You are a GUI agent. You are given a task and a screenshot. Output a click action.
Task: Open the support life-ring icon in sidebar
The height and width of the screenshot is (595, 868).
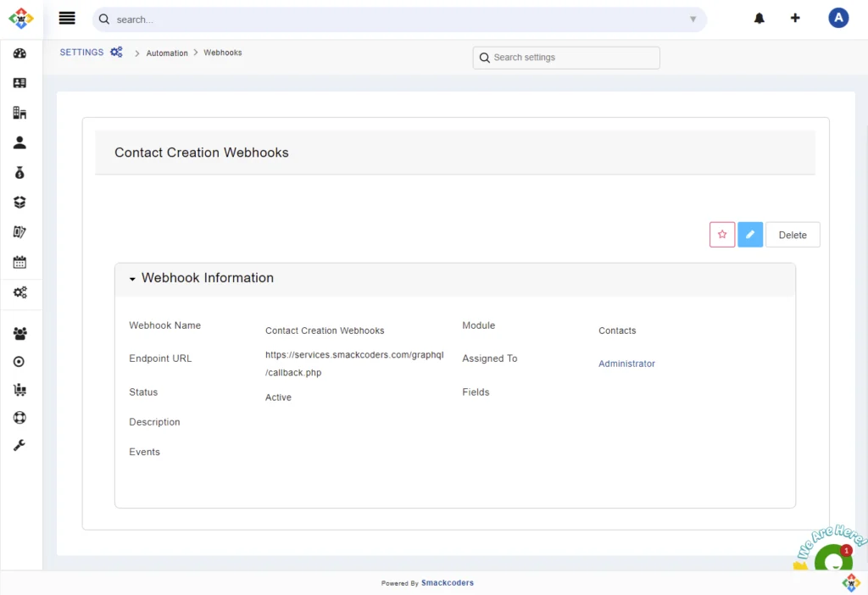19,417
